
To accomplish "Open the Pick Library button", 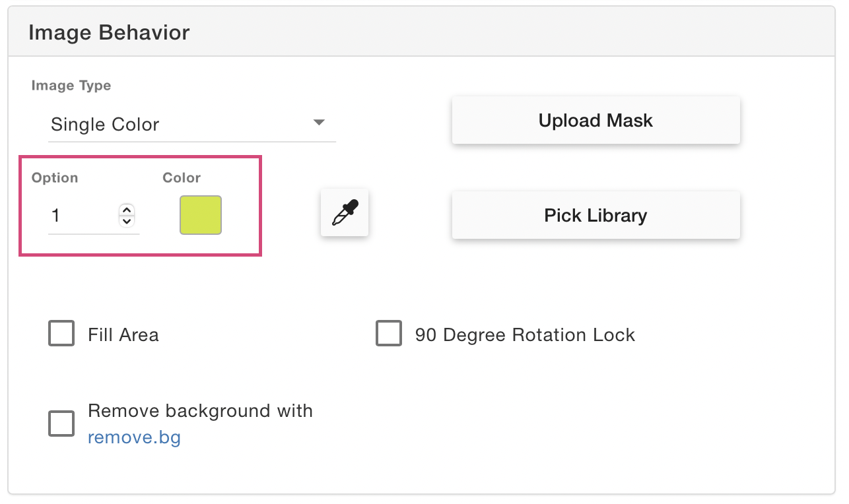I will pos(595,216).
